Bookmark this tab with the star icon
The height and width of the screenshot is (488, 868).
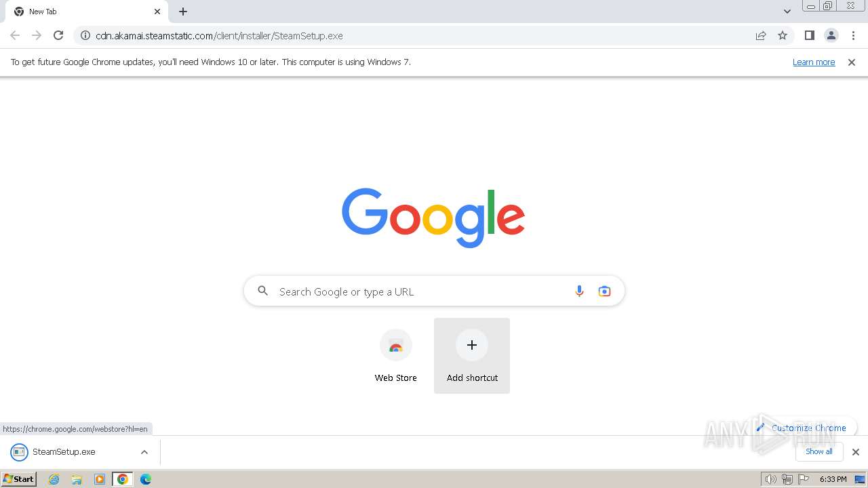(x=783, y=35)
